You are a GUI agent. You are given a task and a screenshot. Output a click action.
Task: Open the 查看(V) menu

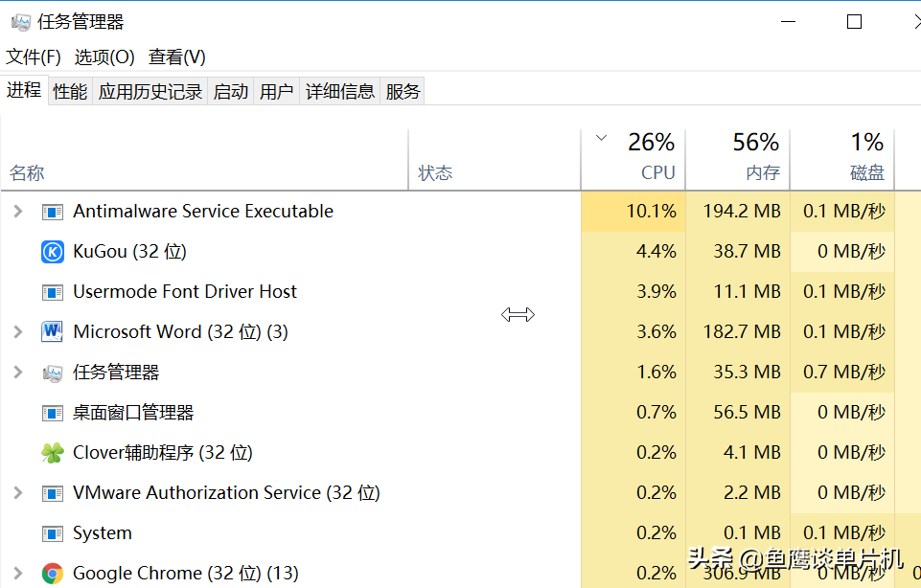(177, 57)
